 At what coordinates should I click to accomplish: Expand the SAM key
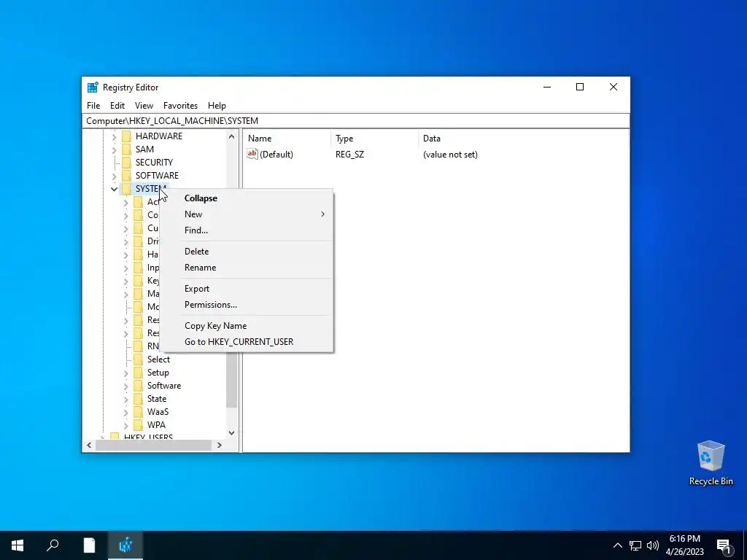[114, 150]
